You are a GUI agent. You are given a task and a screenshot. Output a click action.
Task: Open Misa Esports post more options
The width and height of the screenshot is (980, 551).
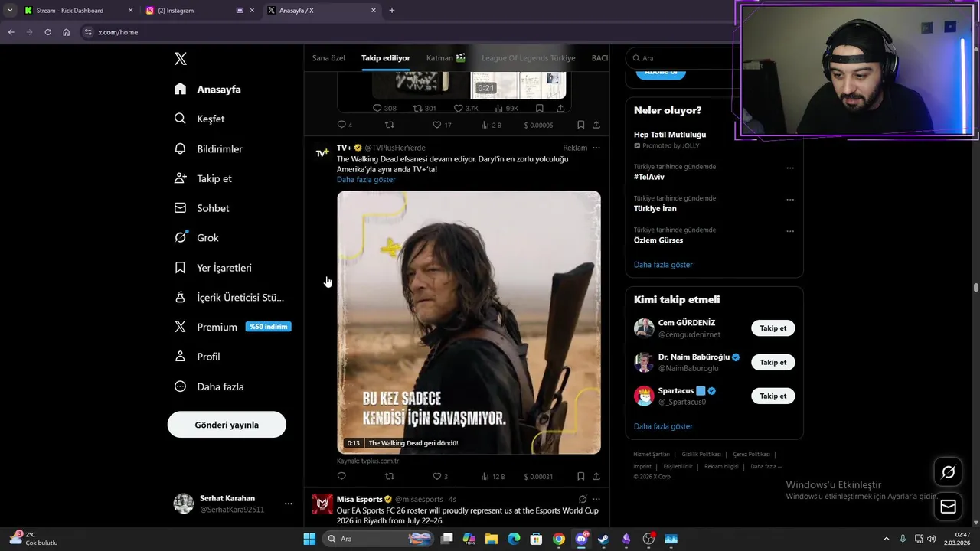pyautogui.click(x=596, y=499)
